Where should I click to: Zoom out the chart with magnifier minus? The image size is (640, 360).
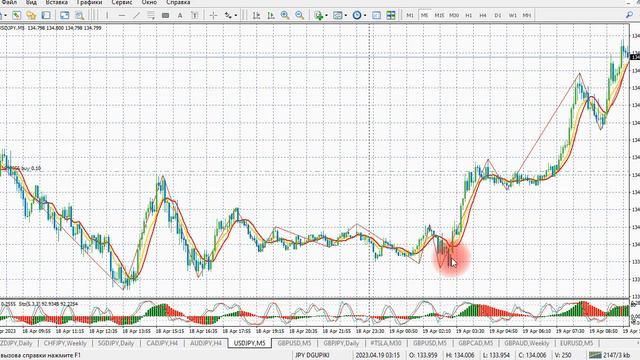(300, 16)
